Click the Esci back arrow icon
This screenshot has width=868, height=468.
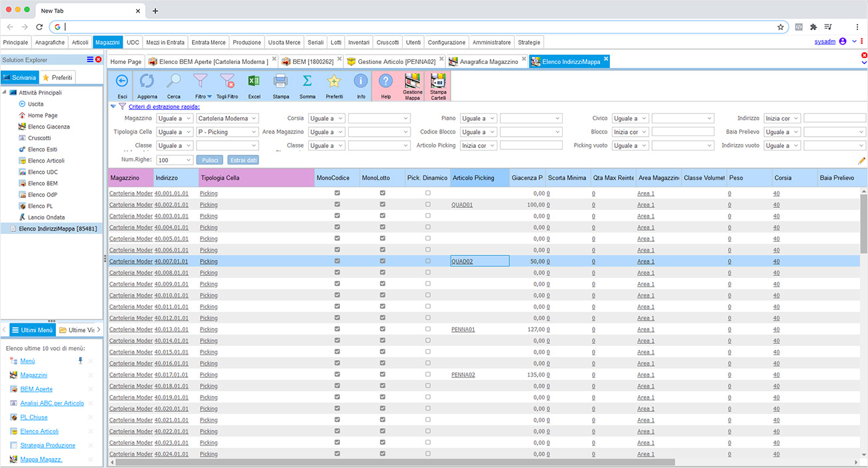(122, 81)
